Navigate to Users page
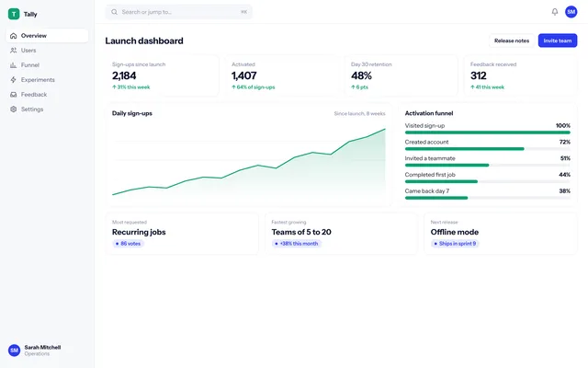 tap(47, 51)
